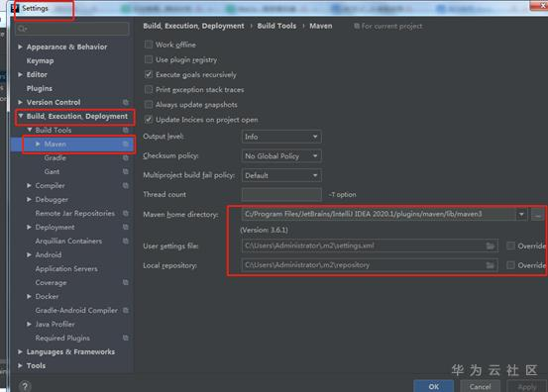
Task: Open the Output level dropdown
Action: (281, 137)
